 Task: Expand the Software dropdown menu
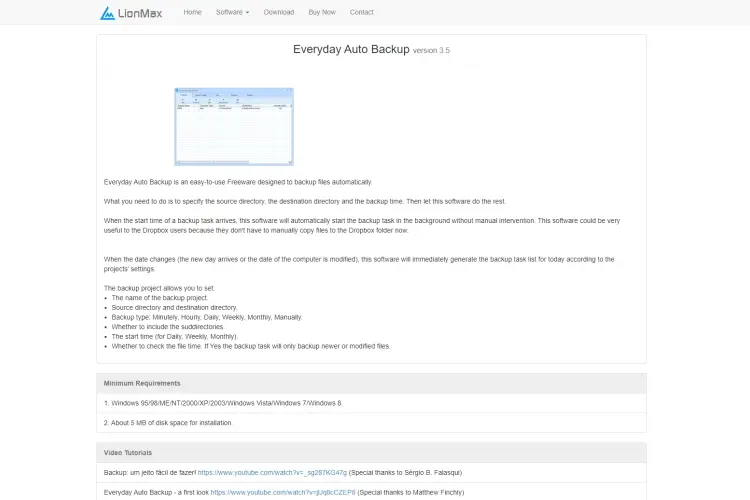tap(232, 12)
